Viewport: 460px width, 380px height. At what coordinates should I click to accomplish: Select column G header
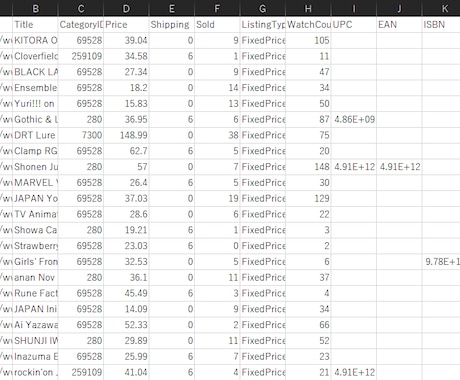tap(263, 8)
